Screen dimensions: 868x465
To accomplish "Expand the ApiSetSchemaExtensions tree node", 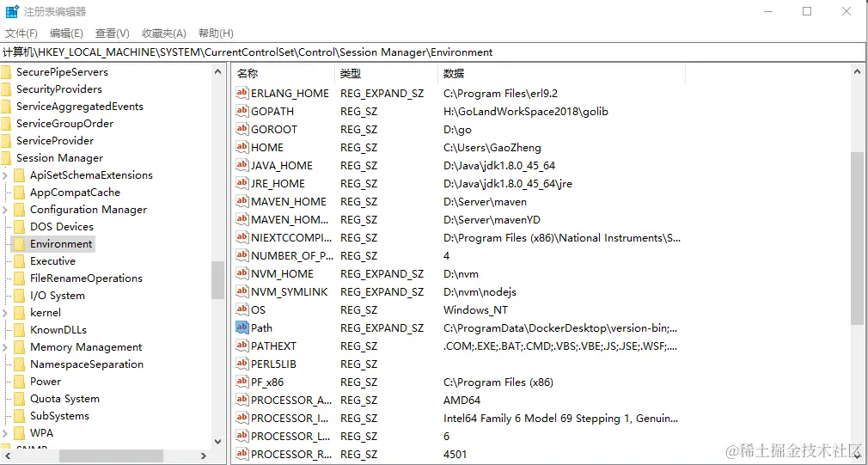I will pos(5,175).
